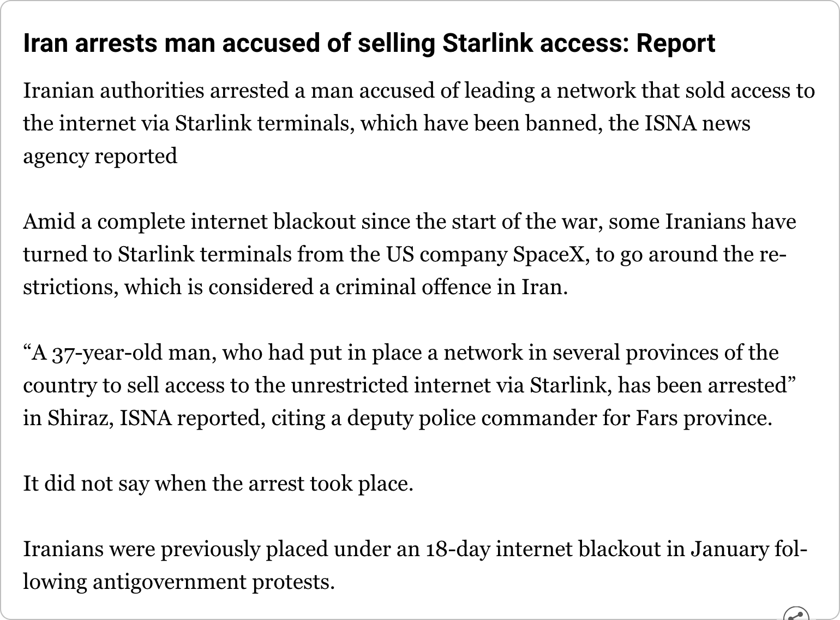Click "unrestricted internet" in the quoted paragraph
The width and height of the screenshot is (840, 620).
390,385
